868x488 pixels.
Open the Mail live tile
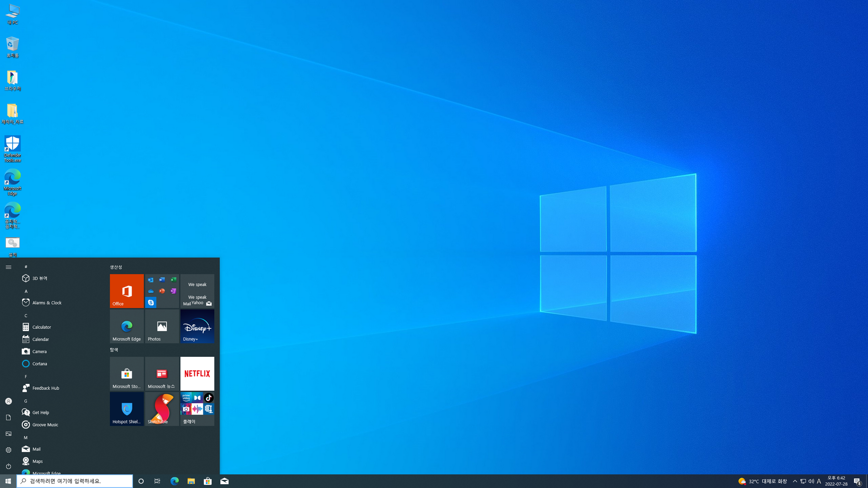coord(197,291)
